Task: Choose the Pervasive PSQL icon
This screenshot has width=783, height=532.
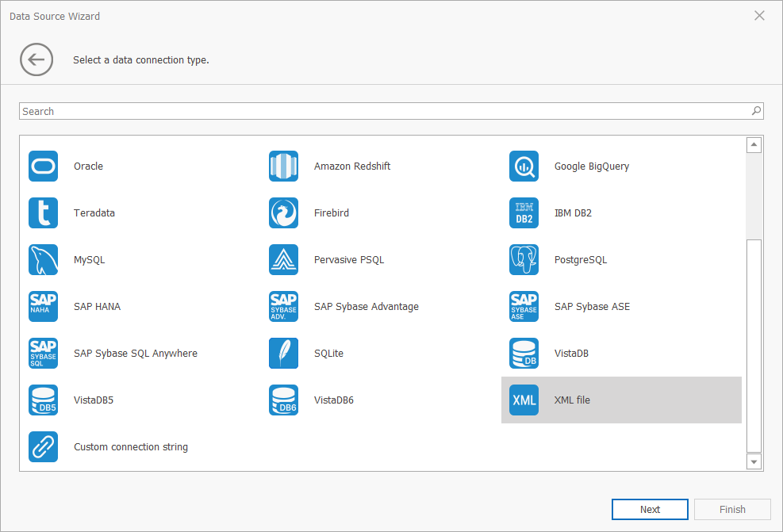Action: (283, 260)
